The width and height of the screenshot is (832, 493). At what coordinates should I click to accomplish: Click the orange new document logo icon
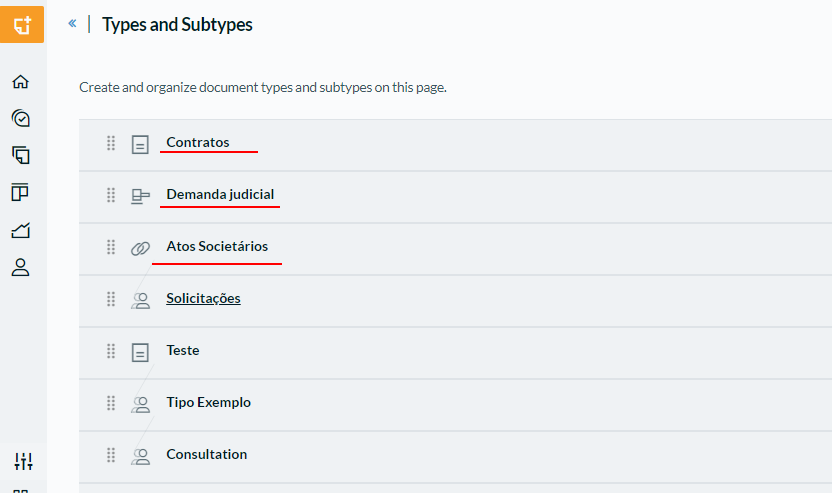coord(22,24)
